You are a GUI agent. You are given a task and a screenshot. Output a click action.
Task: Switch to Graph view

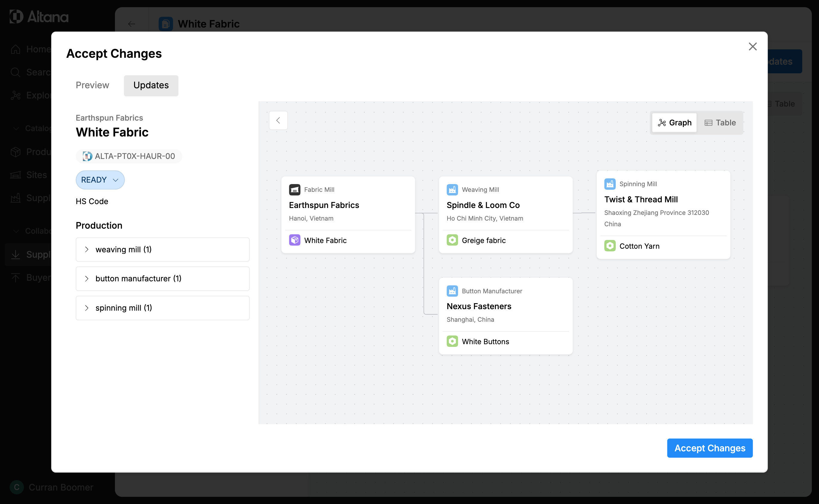pos(674,123)
